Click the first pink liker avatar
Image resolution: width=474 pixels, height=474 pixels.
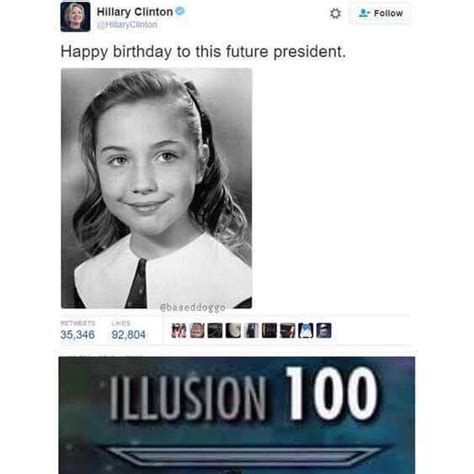point(179,330)
